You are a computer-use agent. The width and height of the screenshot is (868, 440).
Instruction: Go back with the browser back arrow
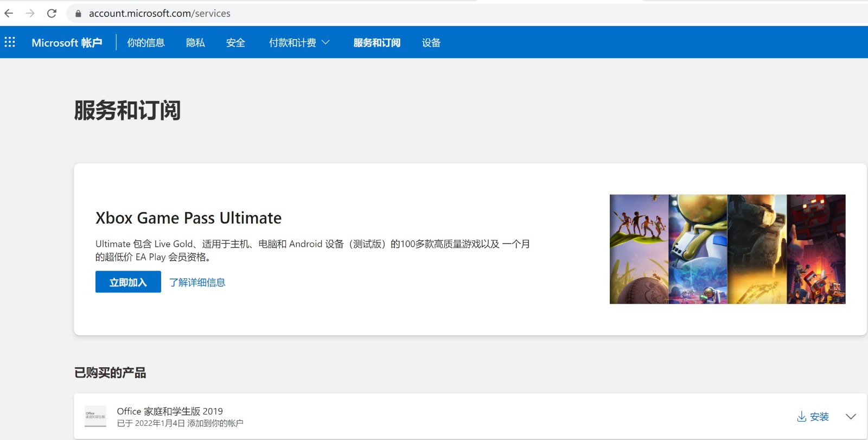click(x=9, y=14)
